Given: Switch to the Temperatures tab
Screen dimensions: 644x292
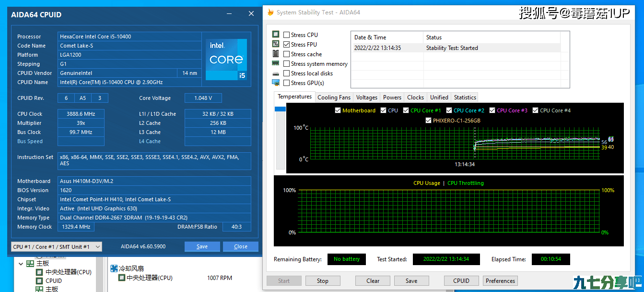Looking at the screenshot, I should 294,97.
